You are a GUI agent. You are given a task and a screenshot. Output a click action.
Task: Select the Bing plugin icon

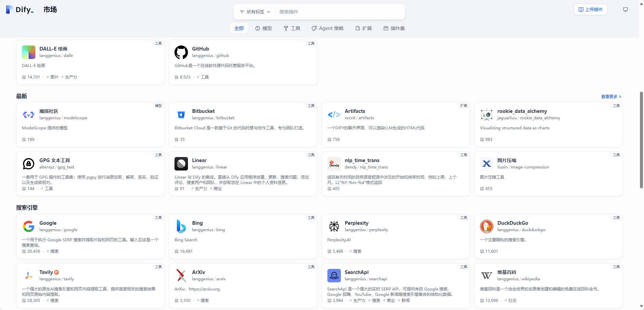point(181,226)
